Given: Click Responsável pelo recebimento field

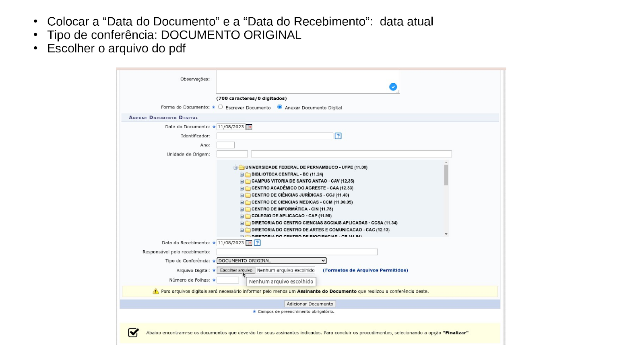Looking at the screenshot, I should pos(297,252).
